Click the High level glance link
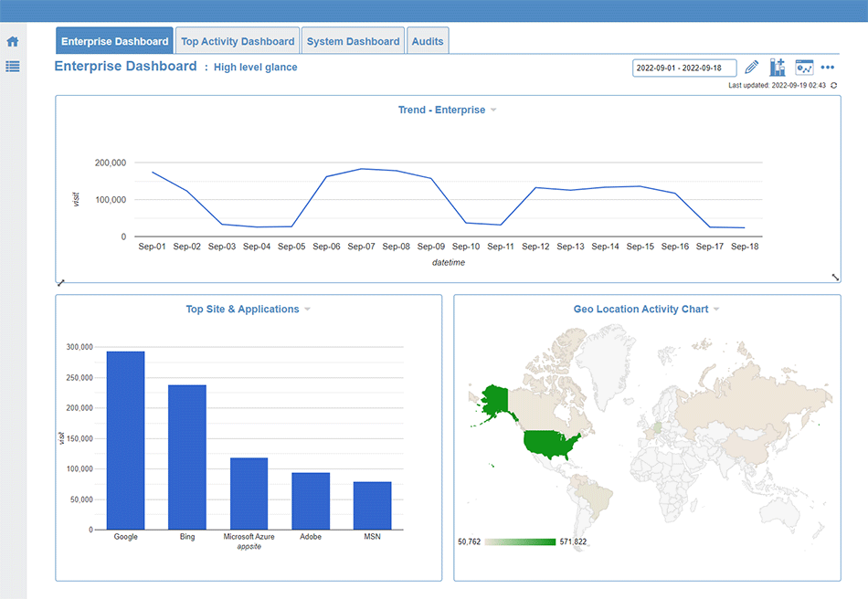868x599 pixels. pos(255,67)
